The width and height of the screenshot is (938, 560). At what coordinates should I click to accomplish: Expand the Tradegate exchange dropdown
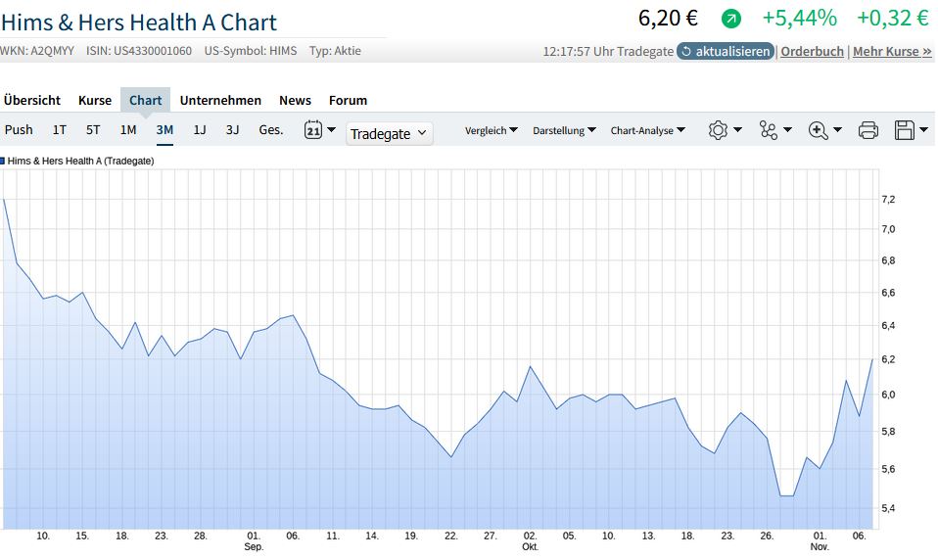pyautogui.click(x=389, y=133)
